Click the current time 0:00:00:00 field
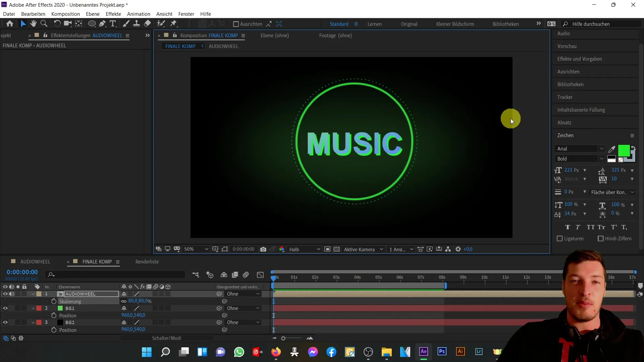 pyautogui.click(x=22, y=272)
